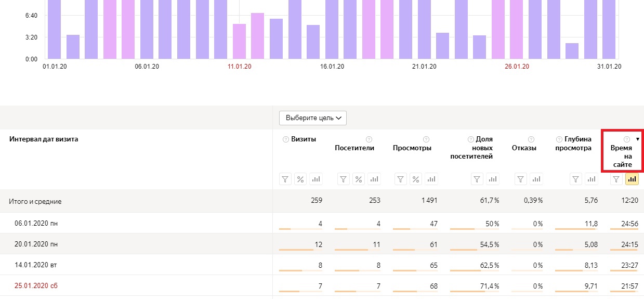The width and height of the screenshot is (644, 299).
Task: Sort table by Отказы column header
Action: 523,148
